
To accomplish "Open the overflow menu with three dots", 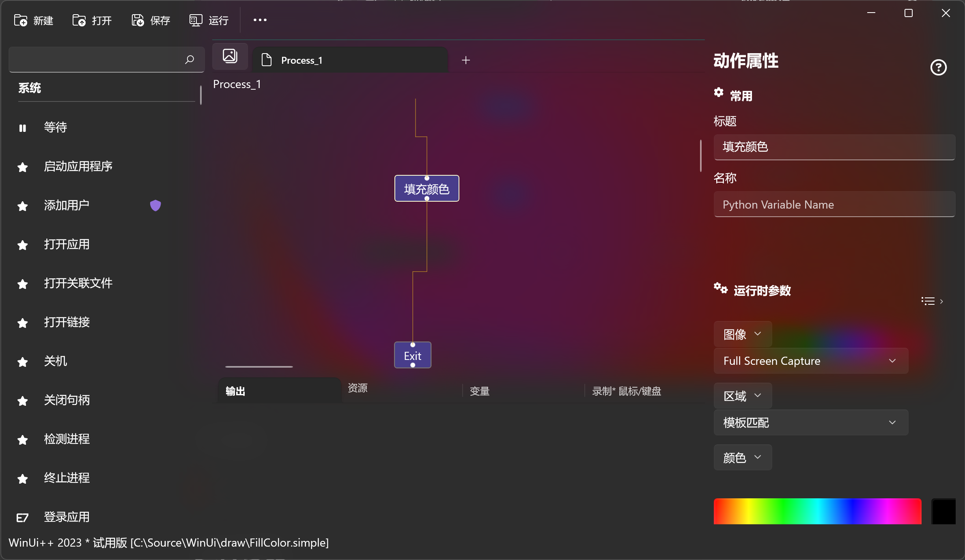I will coord(259,20).
